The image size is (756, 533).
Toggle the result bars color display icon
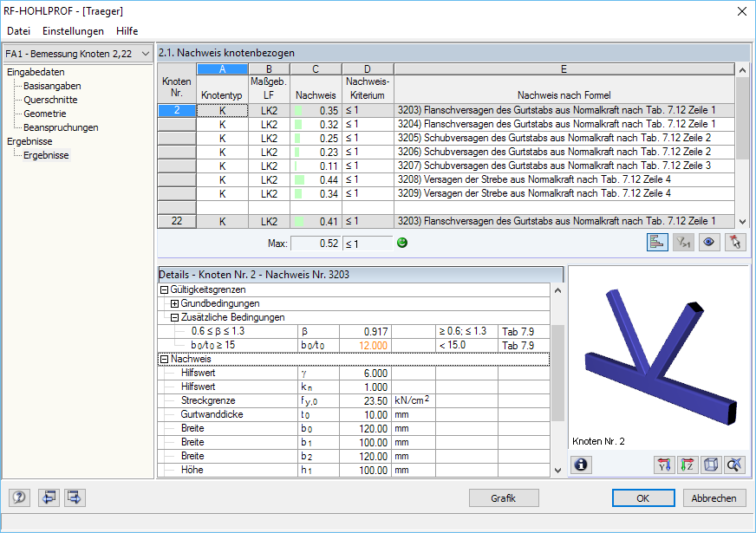click(657, 243)
